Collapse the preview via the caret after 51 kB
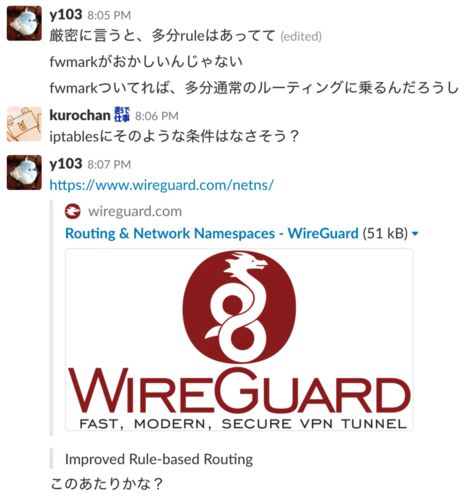Screen dimensions: 464x500 415,234
